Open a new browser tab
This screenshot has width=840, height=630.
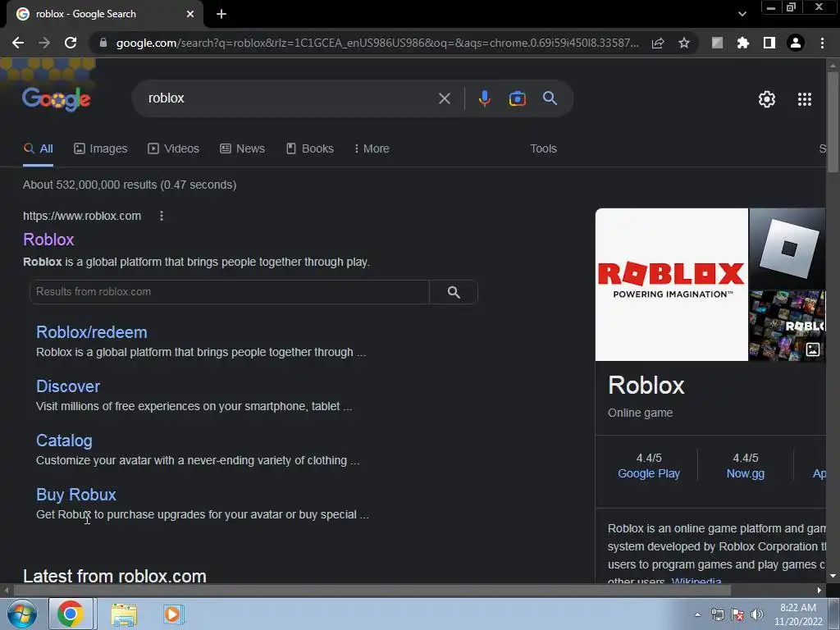[221, 14]
